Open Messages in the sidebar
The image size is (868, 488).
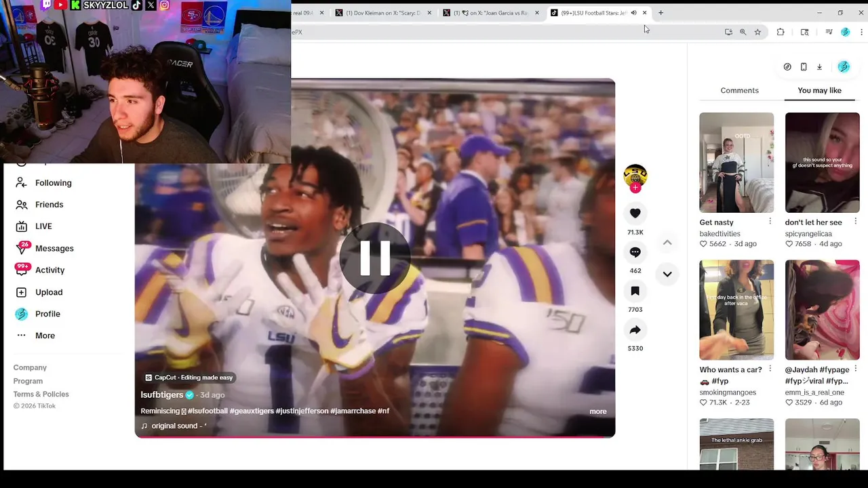54,249
